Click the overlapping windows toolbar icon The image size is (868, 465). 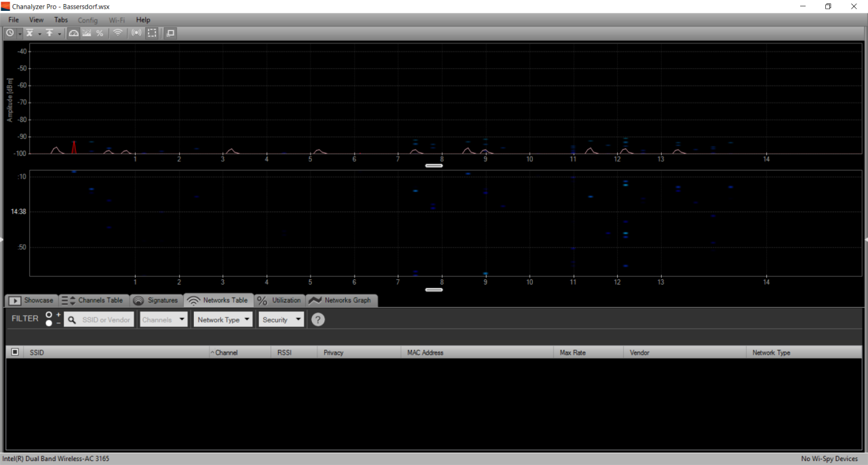[170, 33]
